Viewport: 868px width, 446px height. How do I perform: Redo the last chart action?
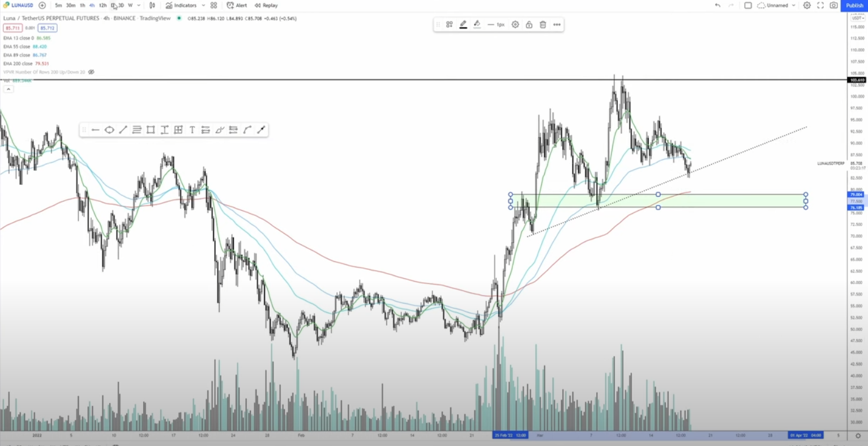[x=731, y=5]
